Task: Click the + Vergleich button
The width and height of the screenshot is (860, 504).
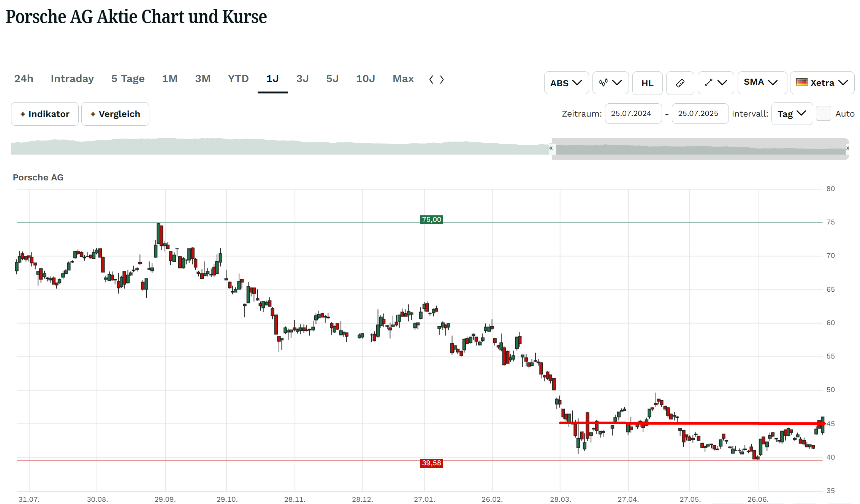Action: click(115, 114)
